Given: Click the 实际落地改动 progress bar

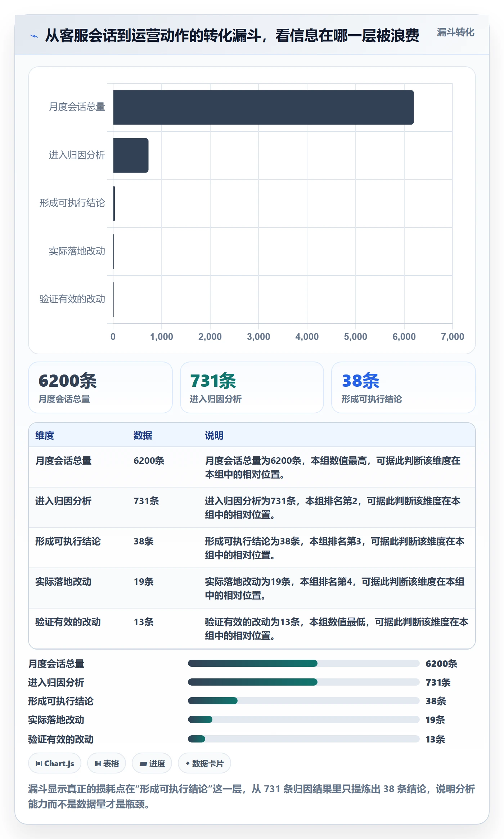Looking at the screenshot, I should pyautogui.click(x=304, y=719).
